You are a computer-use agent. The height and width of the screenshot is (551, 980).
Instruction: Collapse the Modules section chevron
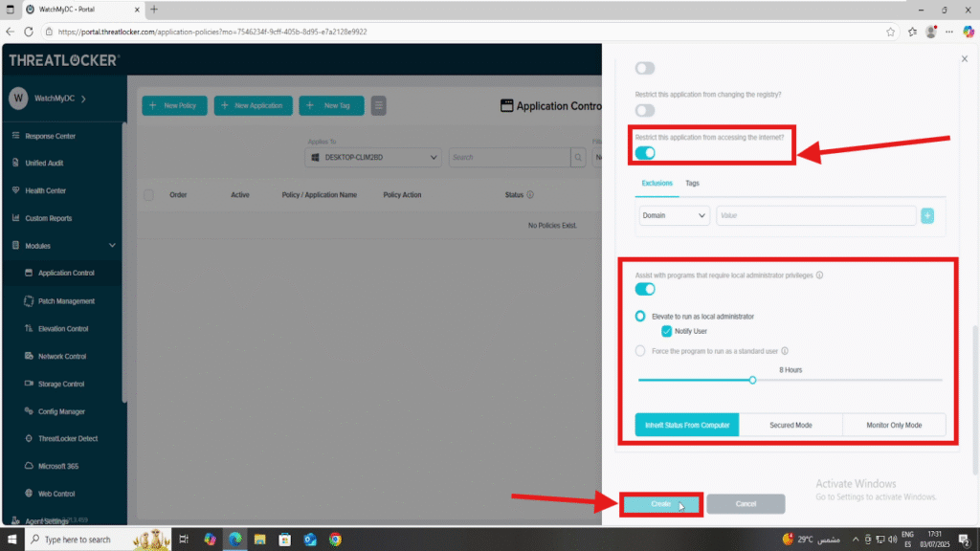pos(113,246)
